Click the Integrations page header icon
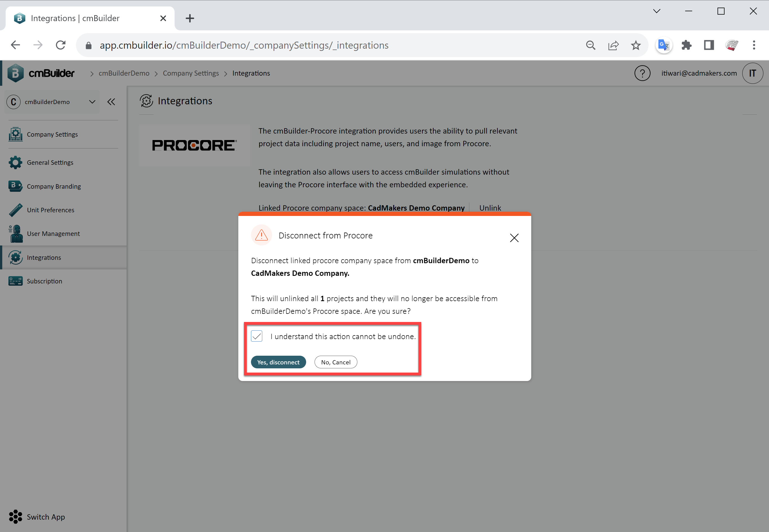 click(146, 101)
